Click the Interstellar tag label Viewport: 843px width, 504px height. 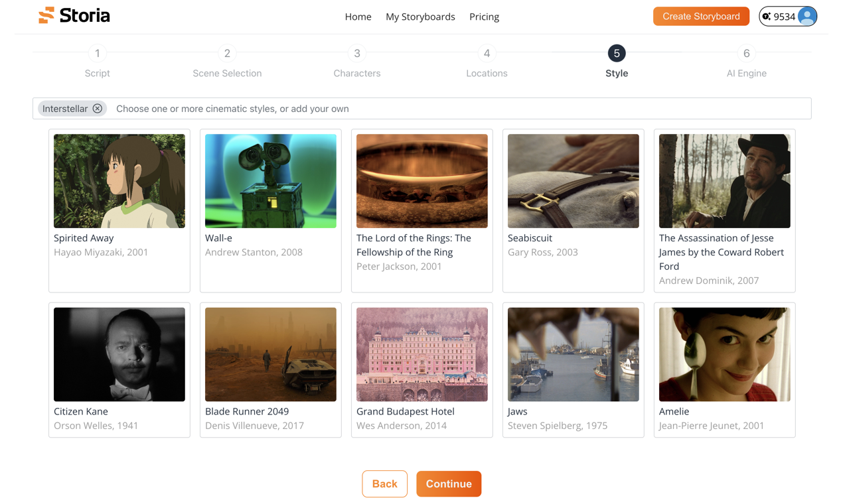[65, 109]
